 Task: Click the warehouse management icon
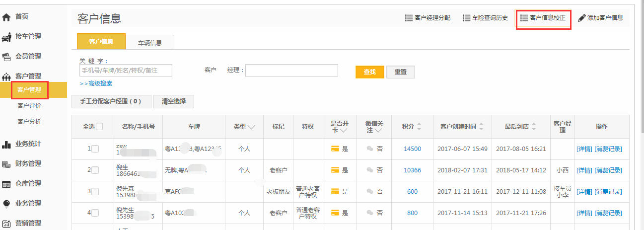pyautogui.click(x=6, y=184)
